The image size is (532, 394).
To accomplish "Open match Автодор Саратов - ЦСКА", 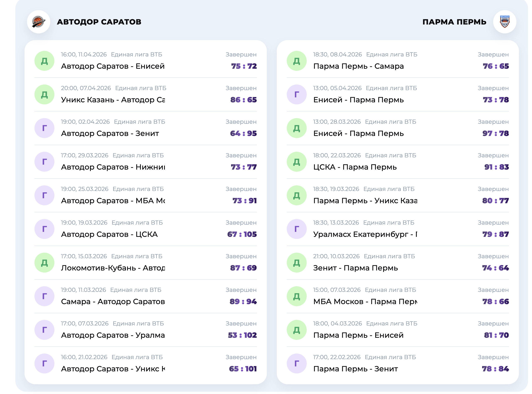I will (109, 234).
